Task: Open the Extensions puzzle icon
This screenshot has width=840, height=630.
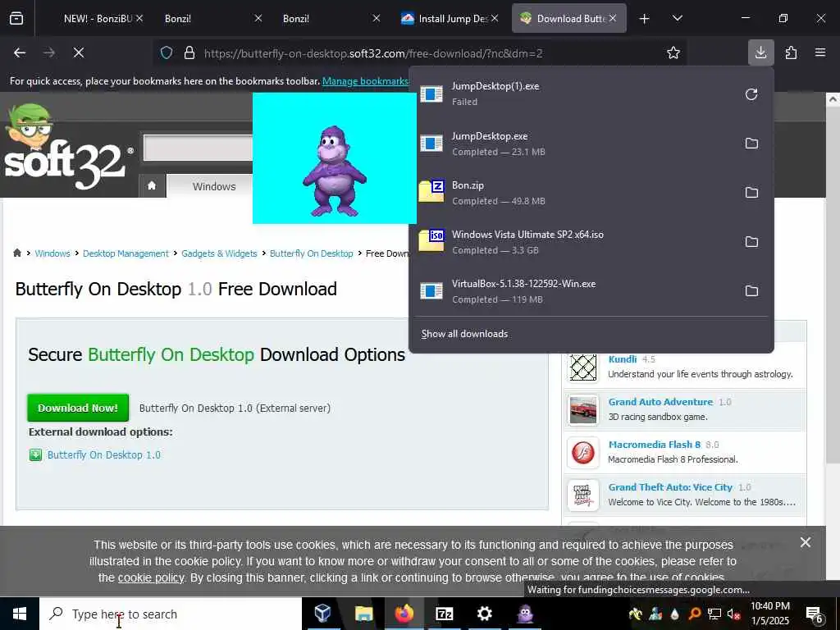Action: click(x=791, y=52)
